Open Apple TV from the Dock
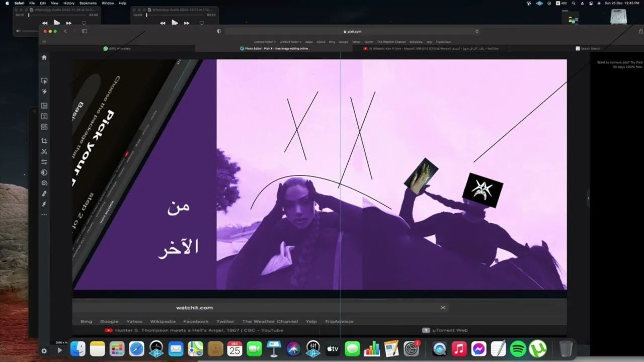Screen dimensions: 644x362 [333, 348]
